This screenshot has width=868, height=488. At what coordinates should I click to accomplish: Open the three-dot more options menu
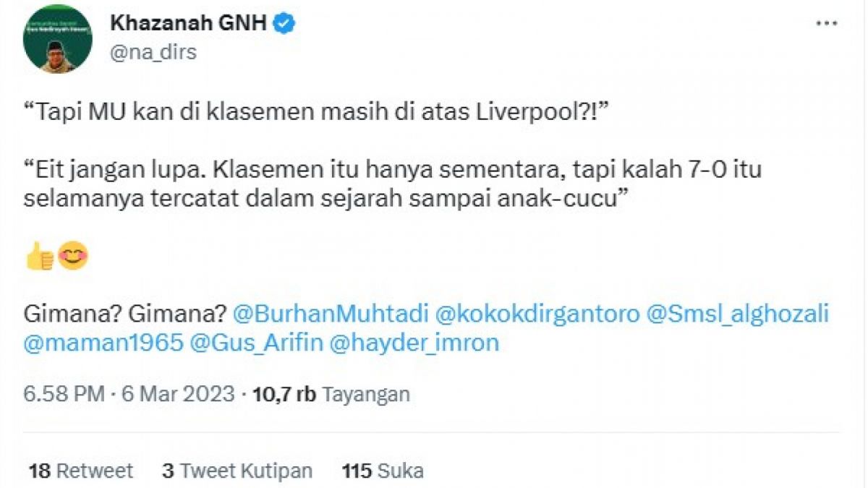[x=827, y=23]
